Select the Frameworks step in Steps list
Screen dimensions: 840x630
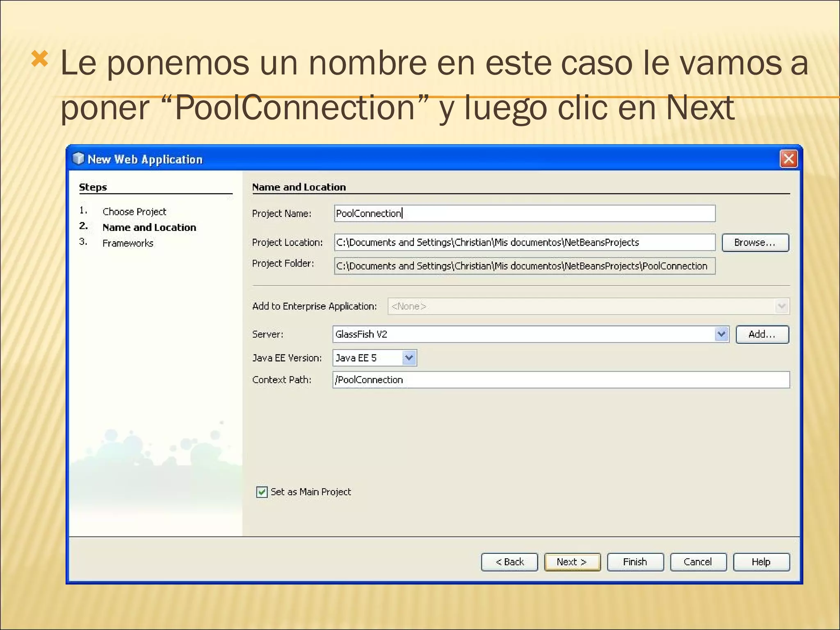pos(128,243)
